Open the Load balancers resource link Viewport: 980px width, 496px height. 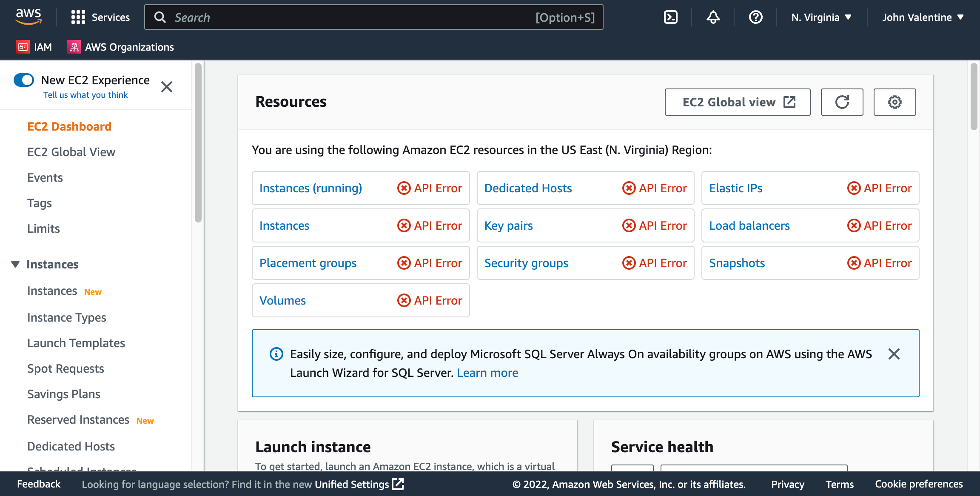(749, 225)
